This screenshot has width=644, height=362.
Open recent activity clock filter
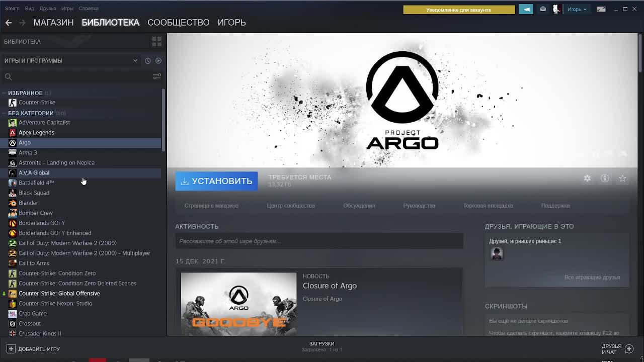tap(147, 61)
